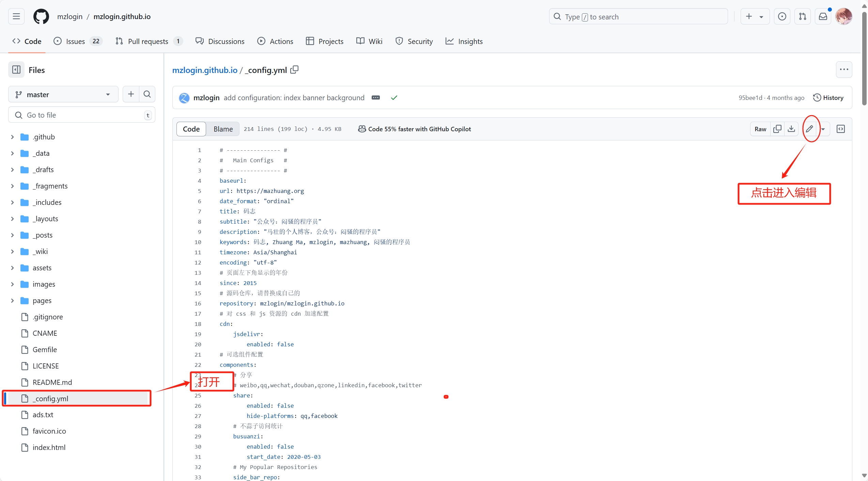
Task: Open the pull requests shortcut icon in header
Action: 803,16
